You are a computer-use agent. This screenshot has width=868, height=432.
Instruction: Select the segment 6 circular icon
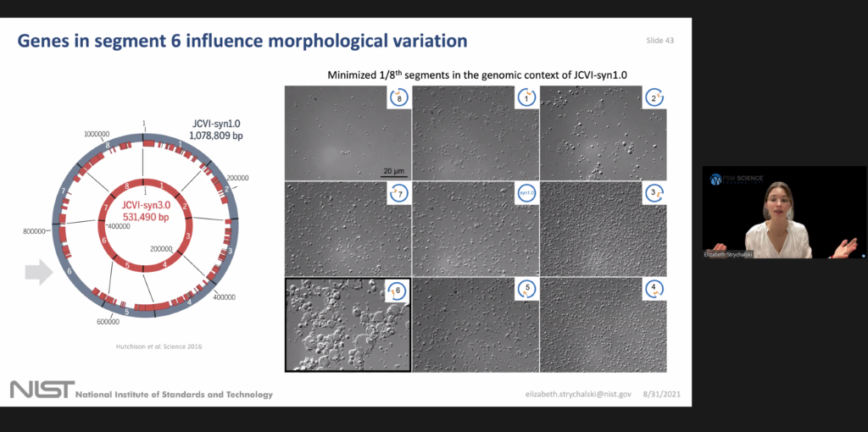pos(398,290)
